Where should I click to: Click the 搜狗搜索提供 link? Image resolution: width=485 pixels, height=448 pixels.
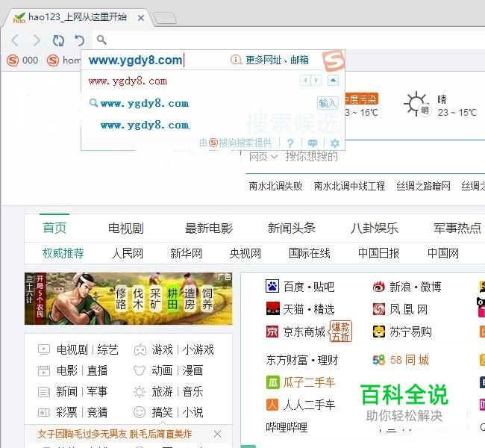236,143
